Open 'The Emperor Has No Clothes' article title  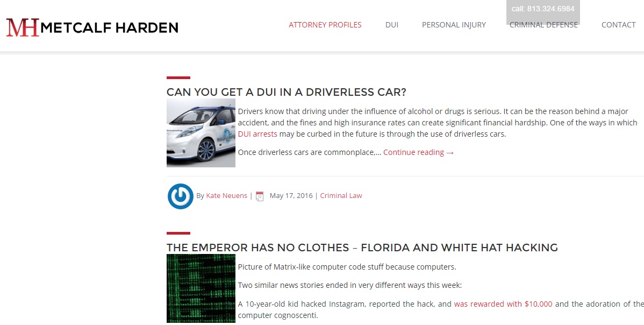pos(362,248)
